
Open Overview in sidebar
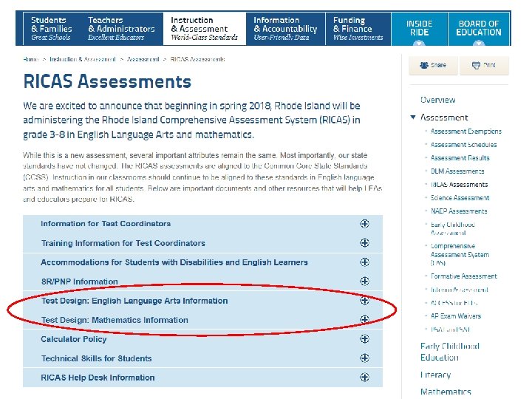(x=437, y=100)
